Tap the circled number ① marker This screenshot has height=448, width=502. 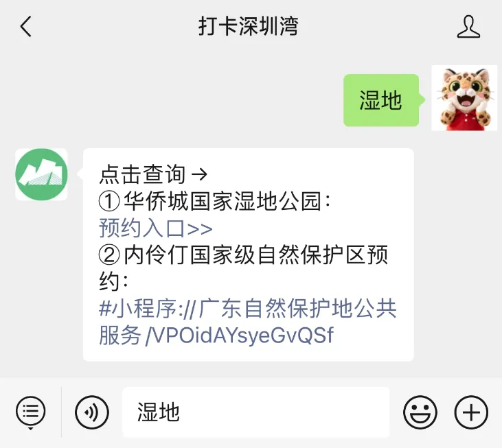(109, 202)
